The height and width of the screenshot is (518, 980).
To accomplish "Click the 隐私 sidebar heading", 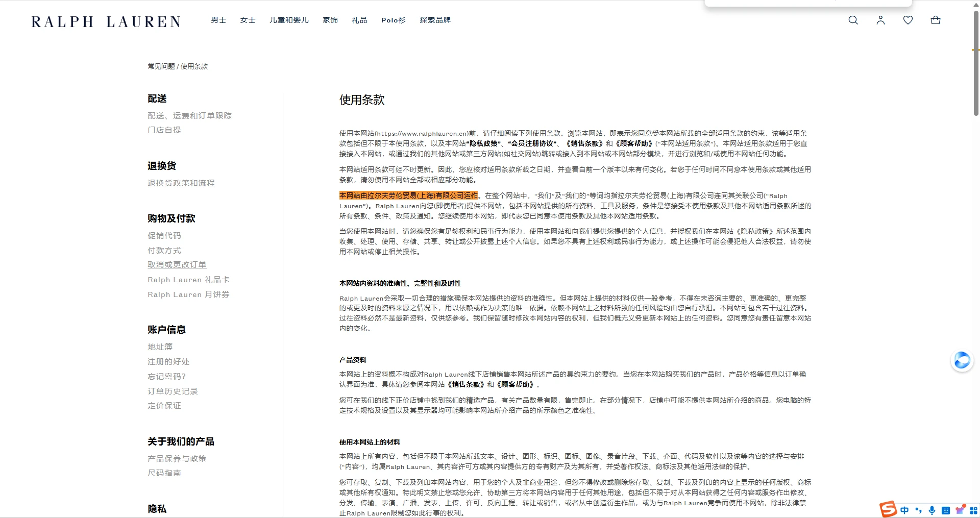I will click(157, 509).
